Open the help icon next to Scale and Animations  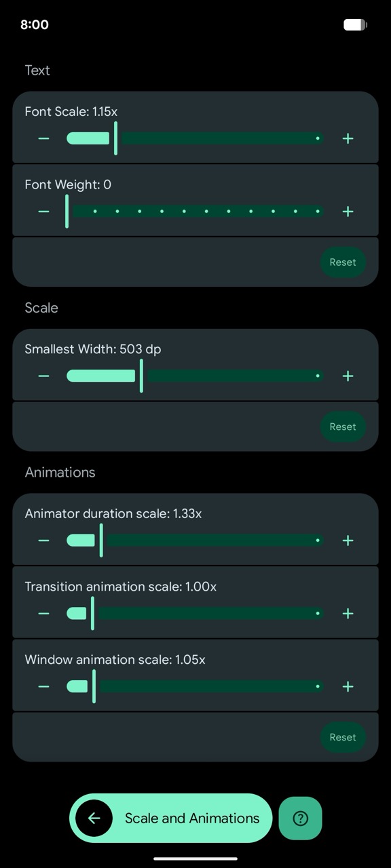pos(300,818)
